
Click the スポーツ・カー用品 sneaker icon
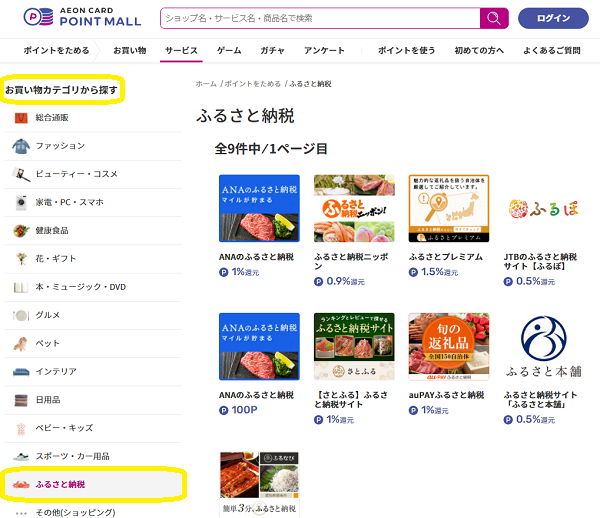click(x=21, y=456)
